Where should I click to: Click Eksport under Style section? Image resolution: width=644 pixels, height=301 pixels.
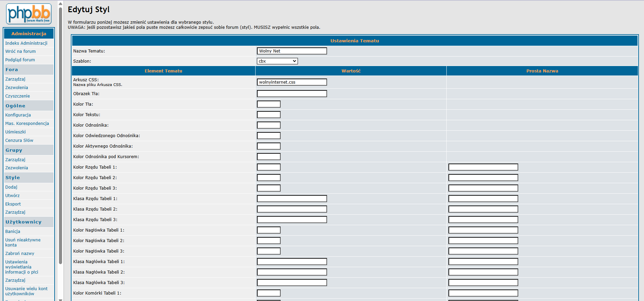[x=13, y=204]
